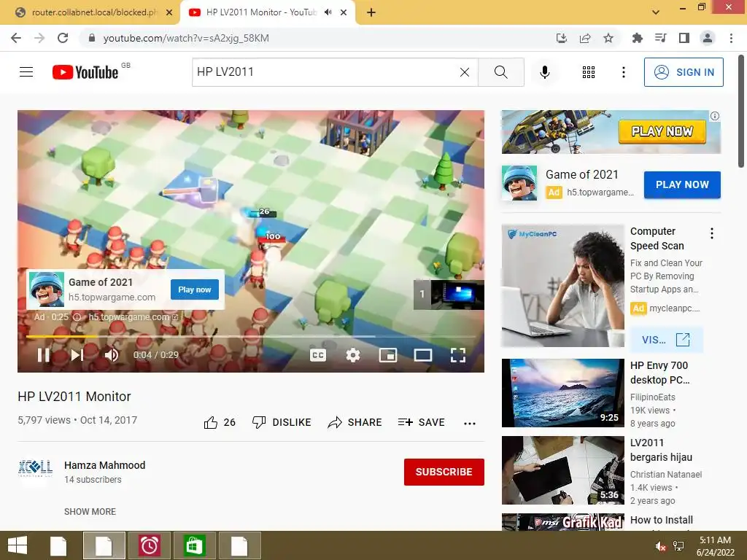This screenshot has width=747, height=560.
Task: Open the HP Envy 700 desktop PC video
Action: tap(562, 393)
